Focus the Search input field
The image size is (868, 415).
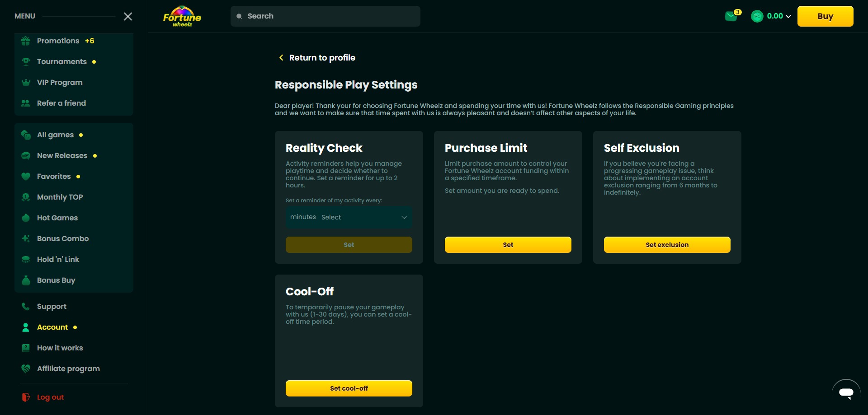click(x=325, y=16)
